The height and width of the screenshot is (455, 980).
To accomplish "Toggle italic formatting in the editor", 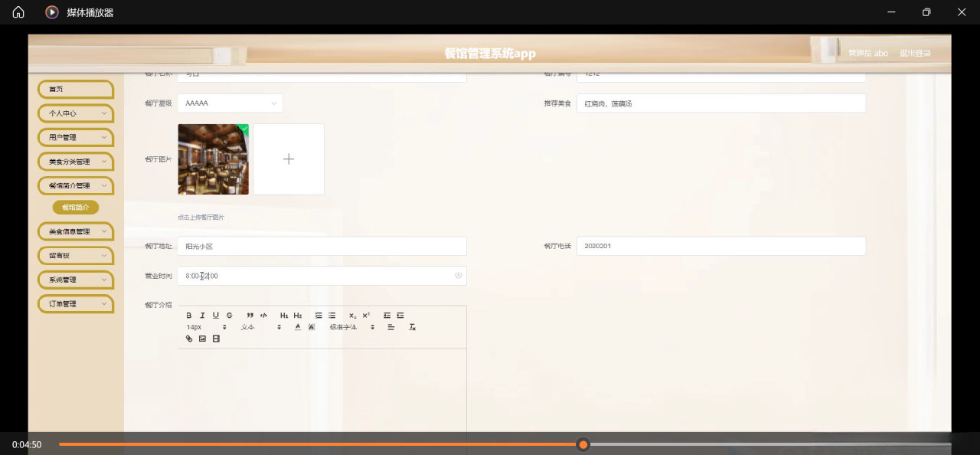I will [x=202, y=316].
